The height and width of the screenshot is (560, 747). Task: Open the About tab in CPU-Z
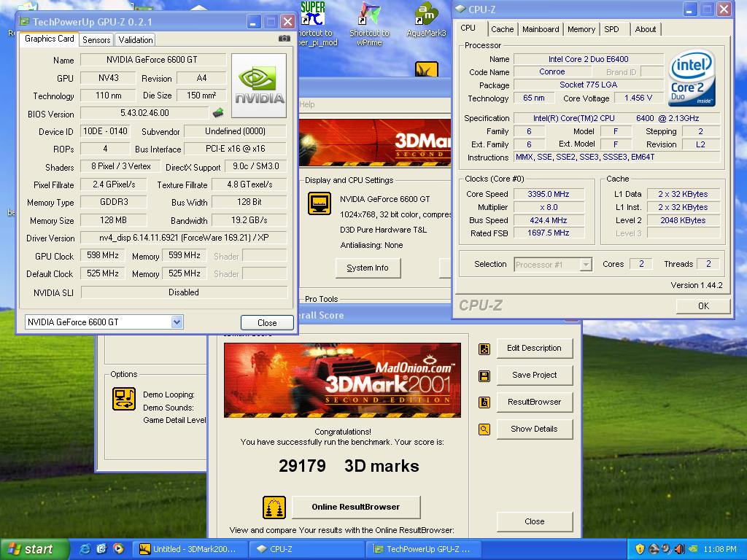tap(645, 29)
